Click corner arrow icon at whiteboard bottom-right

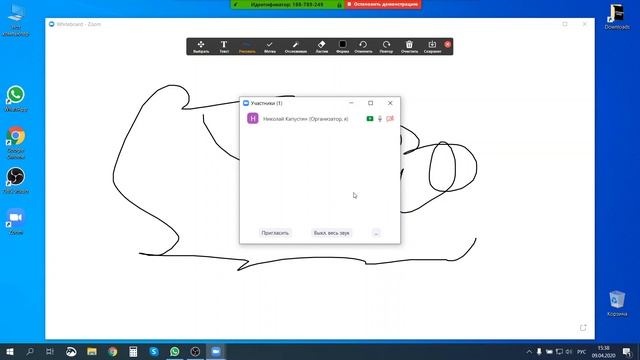(583, 327)
